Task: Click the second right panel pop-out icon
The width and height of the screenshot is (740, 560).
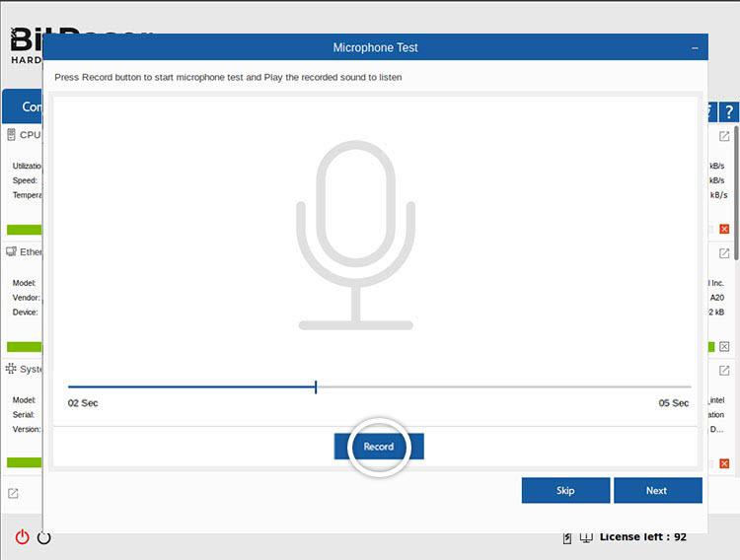Action: coord(724,253)
